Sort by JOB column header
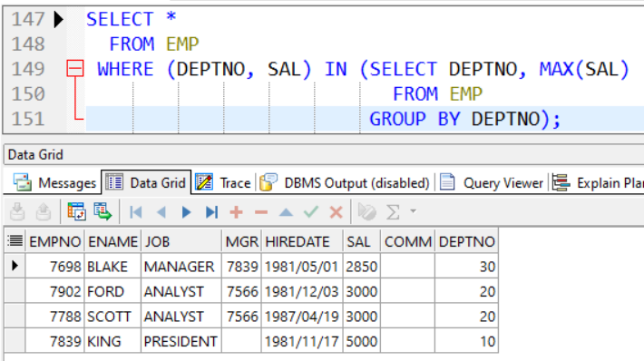Image resolution: width=644 pixels, height=361 pixels. (181, 241)
